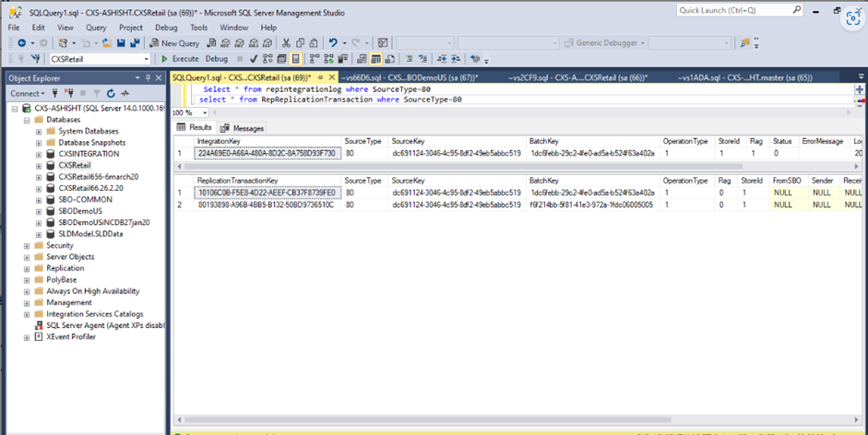This screenshot has width=868, height=435.
Task: Click Object Explorer Disconnect plug icon
Action: 68,93
